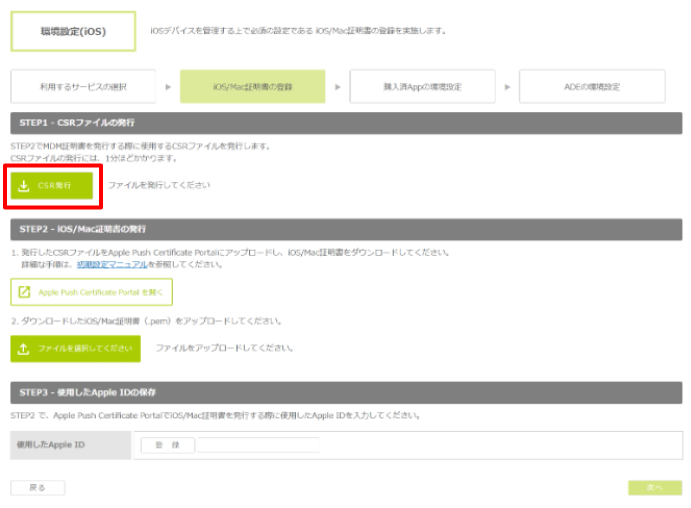691x508 pixels.
Task: Go to the 購入済Appの環境設定 step
Action: [422, 87]
